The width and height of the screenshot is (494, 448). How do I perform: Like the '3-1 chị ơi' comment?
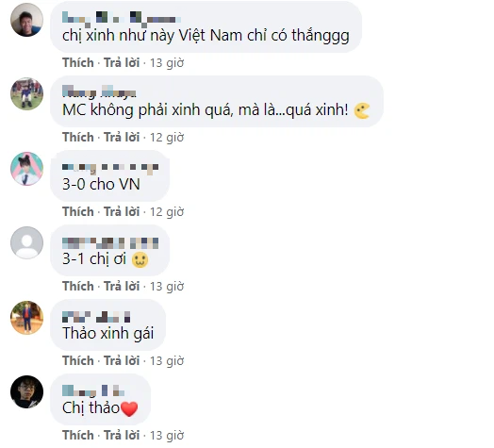(x=78, y=287)
